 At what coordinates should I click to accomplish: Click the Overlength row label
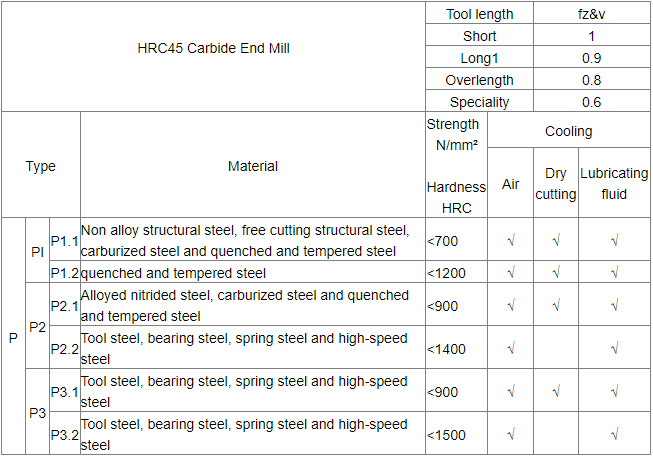481,80
